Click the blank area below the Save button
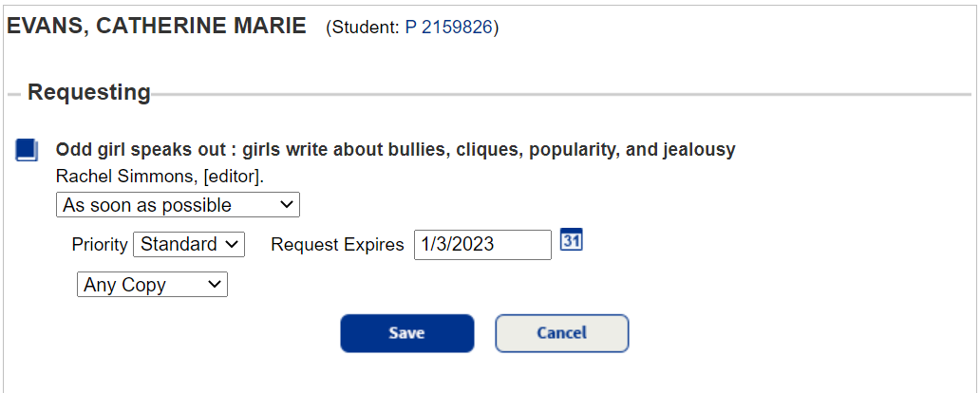The height and width of the screenshot is (393, 980). pos(406,373)
